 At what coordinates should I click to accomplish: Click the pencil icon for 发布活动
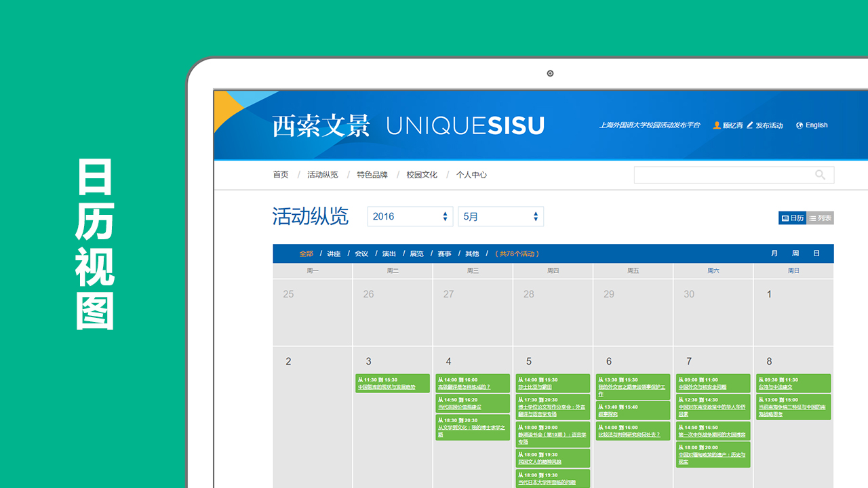750,125
